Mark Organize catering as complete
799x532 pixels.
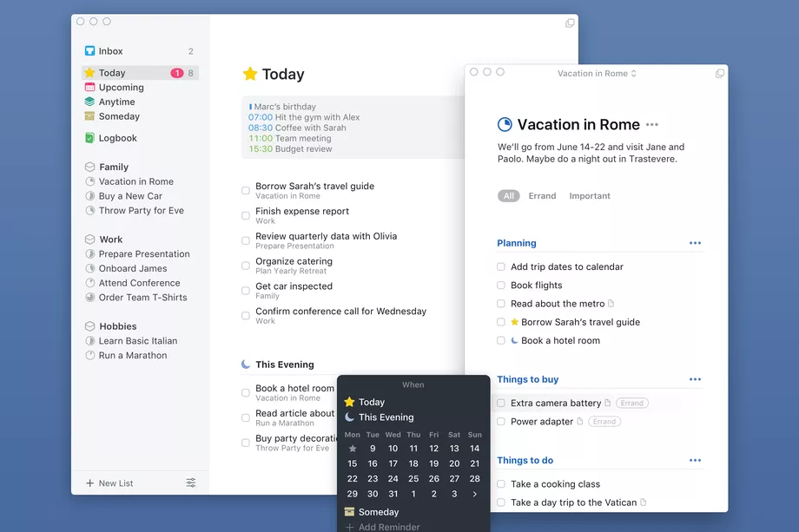tap(246, 266)
